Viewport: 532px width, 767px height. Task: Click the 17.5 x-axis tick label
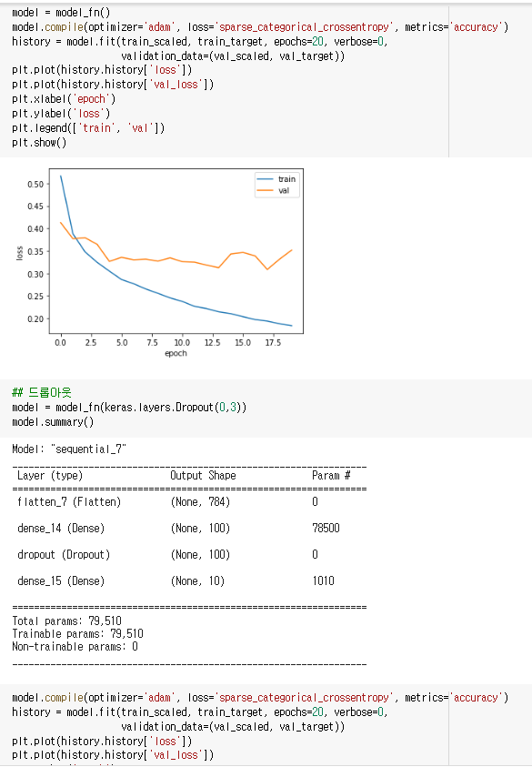[273, 342]
